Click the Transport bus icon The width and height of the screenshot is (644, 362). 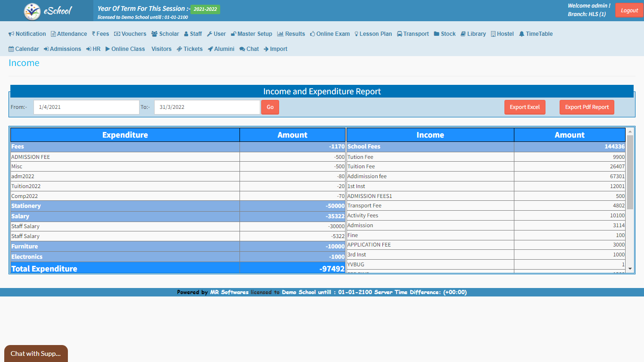pyautogui.click(x=399, y=34)
